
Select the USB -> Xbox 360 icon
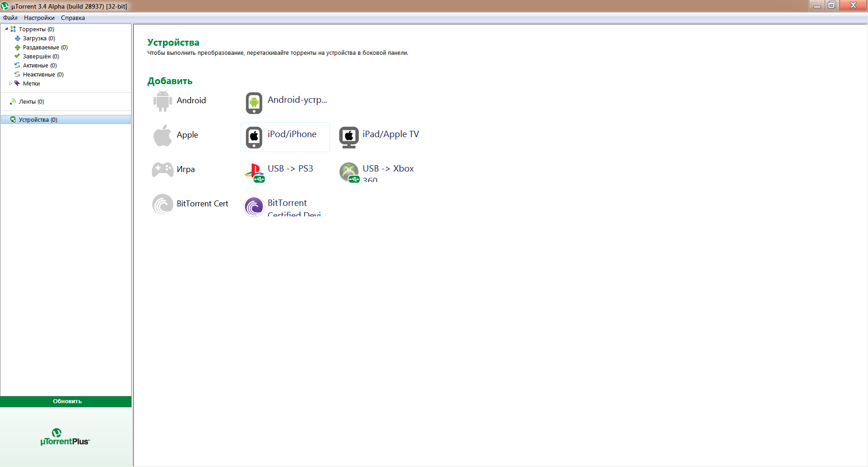pyautogui.click(x=349, y=172)
